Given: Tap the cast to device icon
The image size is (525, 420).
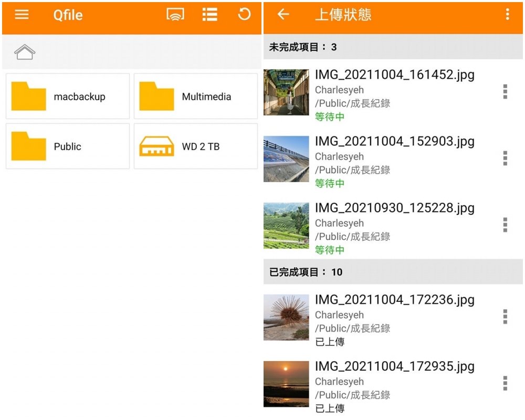Looking at the screenshot, I should pyautogui.click(x=175, y=14).
